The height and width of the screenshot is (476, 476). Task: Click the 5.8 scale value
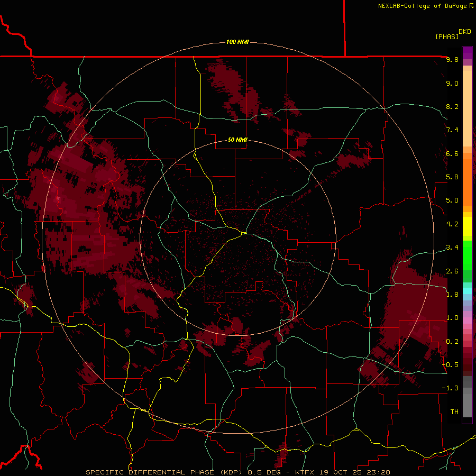click(x=452, y=177)
